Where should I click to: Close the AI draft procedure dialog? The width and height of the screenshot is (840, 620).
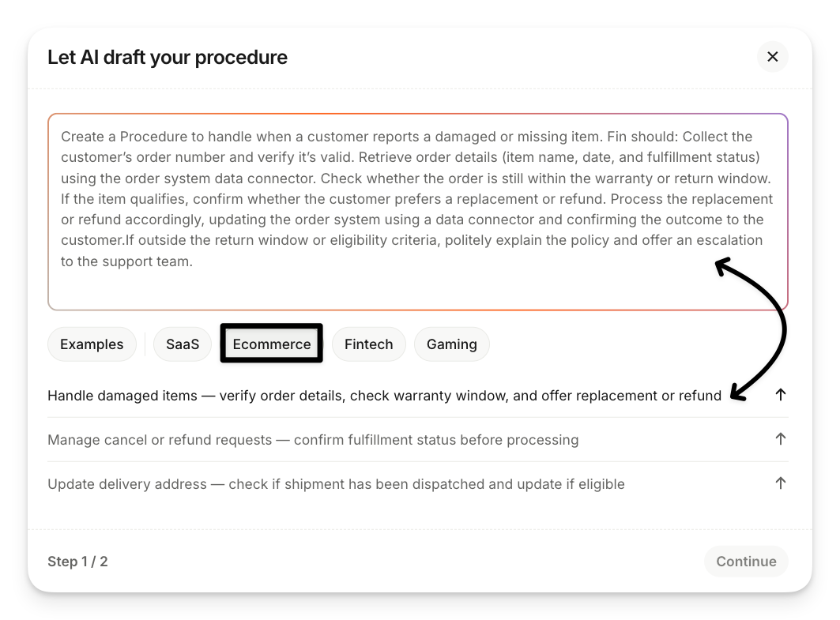(x=772, y=57)
